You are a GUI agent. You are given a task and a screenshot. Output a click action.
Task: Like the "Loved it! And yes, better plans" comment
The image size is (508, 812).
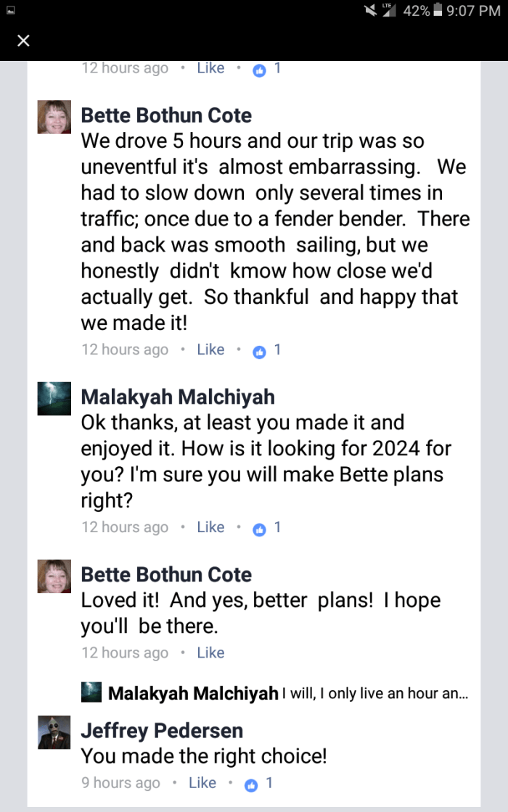[x=210, y=652]
